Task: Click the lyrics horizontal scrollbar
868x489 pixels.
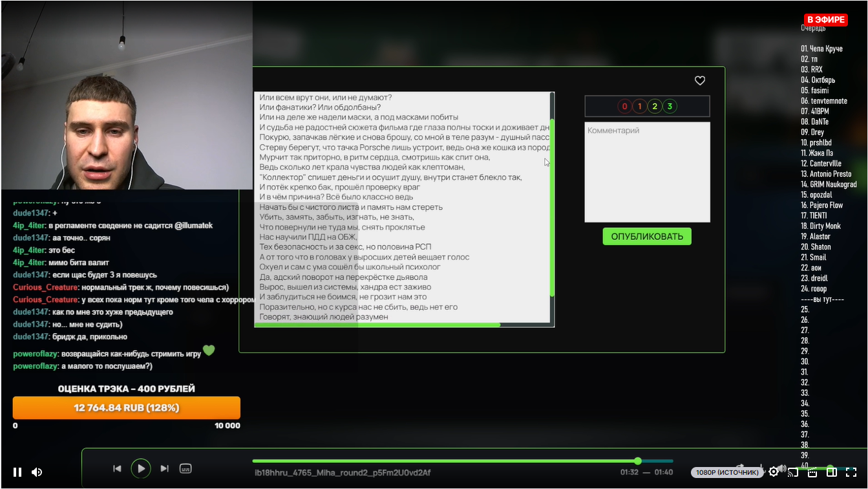Action: coord(377,325)
